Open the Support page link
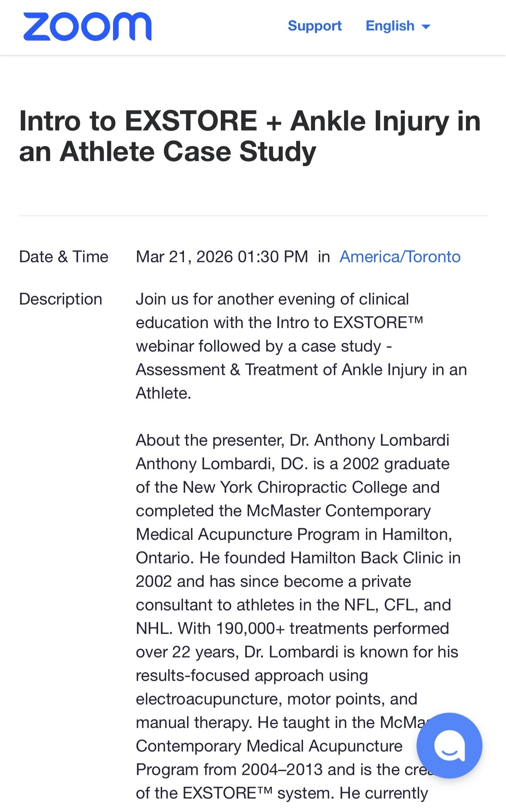Screen dimensions: 506x812 point(315,26)
